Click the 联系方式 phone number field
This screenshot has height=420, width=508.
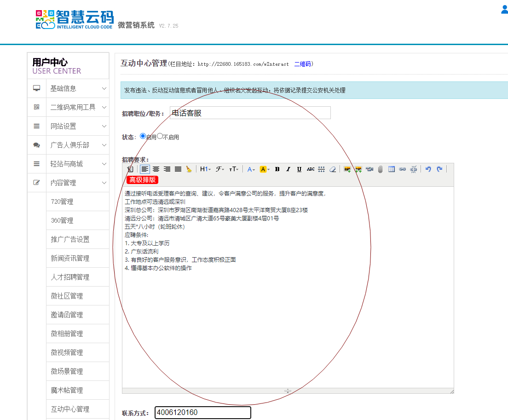tap(202, 413)
